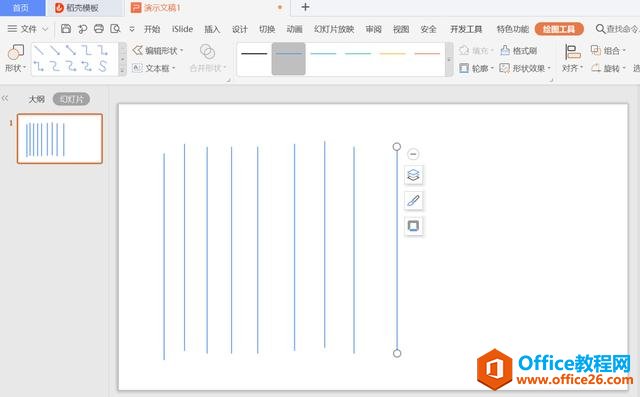The image size is (640, 397).
Task: Switch to the 首页 home tab
Action: 21,8
